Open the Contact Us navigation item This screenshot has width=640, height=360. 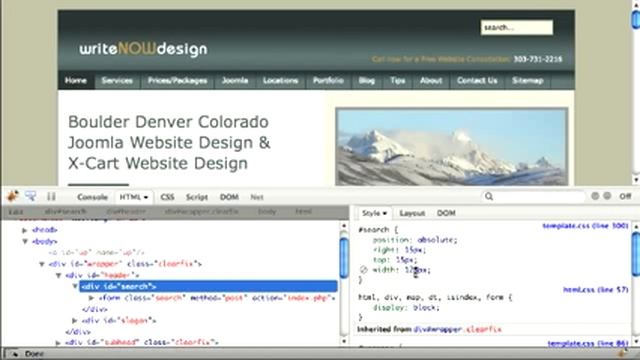[x=477, y=80]
